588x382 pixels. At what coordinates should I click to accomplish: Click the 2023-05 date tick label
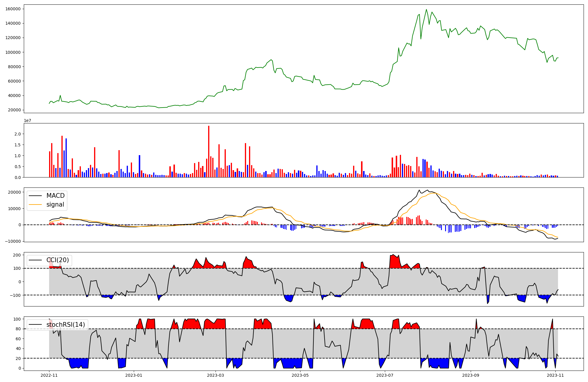[x=300, y=375]
